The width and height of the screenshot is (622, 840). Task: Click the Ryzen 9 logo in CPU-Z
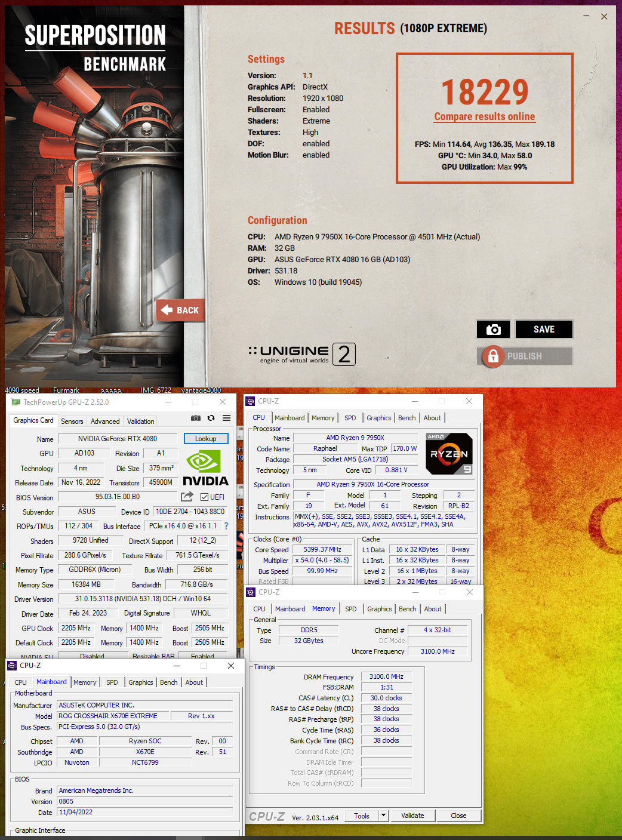tap(449, 454)
